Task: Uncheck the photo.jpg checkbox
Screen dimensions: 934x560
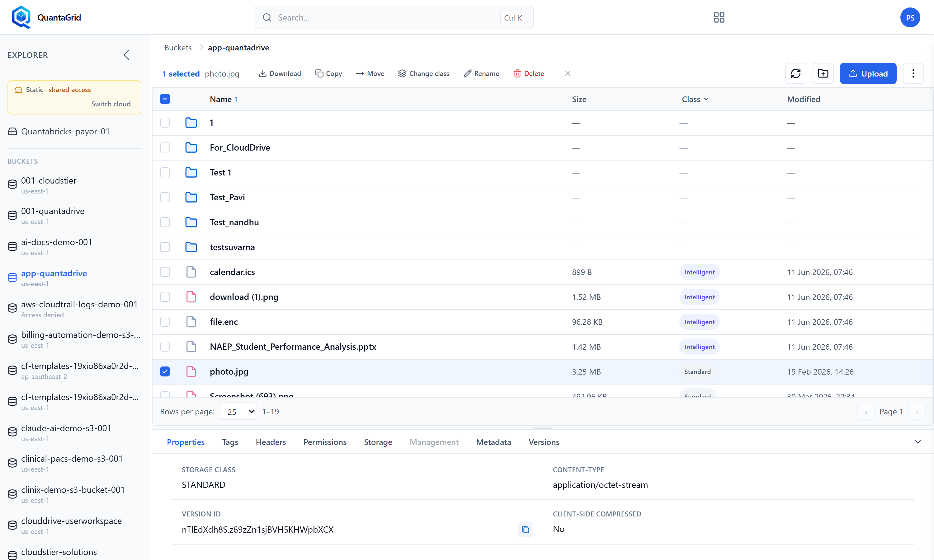Action: coord(165,371)
